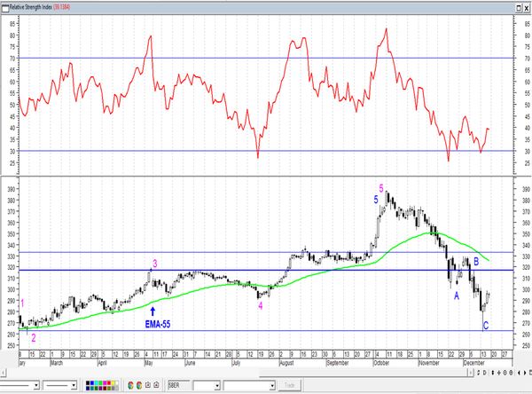Open the small dropdown next to SBER field
Screen dimensions: 532x394
[x=217, y=385]
